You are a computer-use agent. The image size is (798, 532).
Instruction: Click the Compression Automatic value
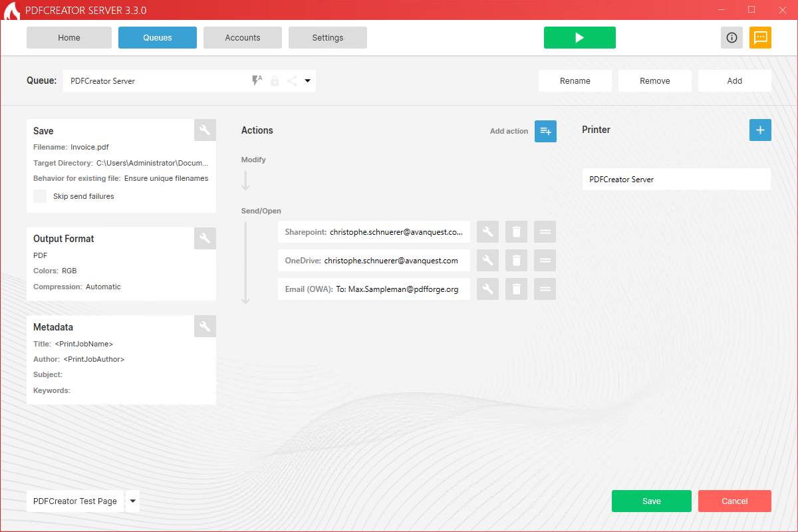[103, 287]
